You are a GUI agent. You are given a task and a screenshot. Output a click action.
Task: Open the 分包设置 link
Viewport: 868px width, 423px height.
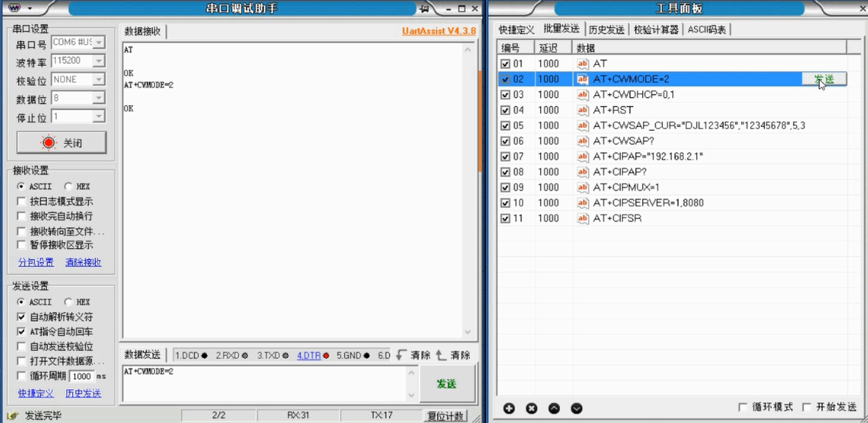point(36,262)
